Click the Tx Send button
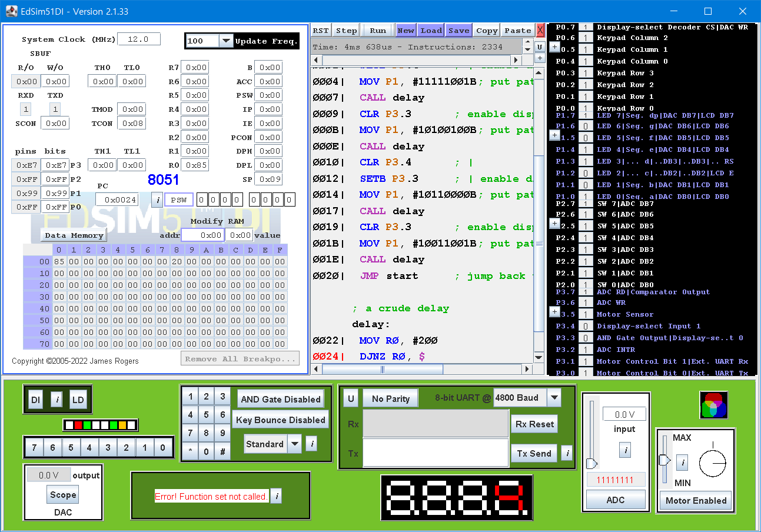761x532 pixels. [534, 453]
